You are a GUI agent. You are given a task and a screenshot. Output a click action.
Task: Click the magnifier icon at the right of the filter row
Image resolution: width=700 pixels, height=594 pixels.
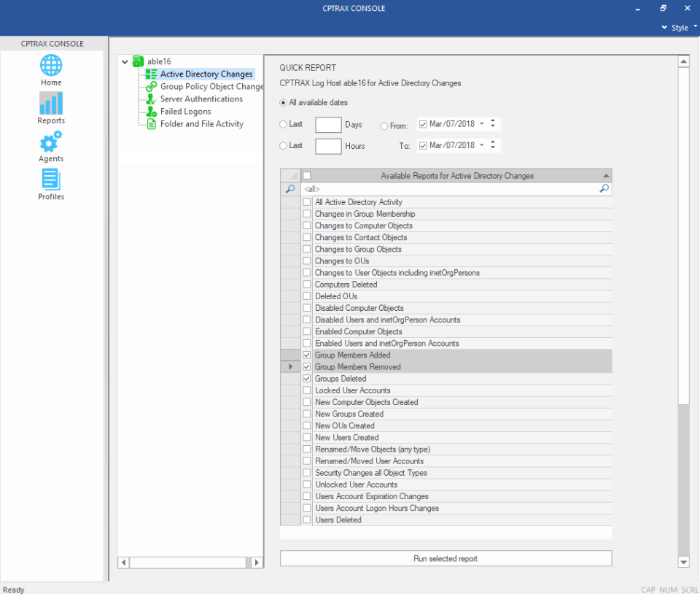(604, 188)
